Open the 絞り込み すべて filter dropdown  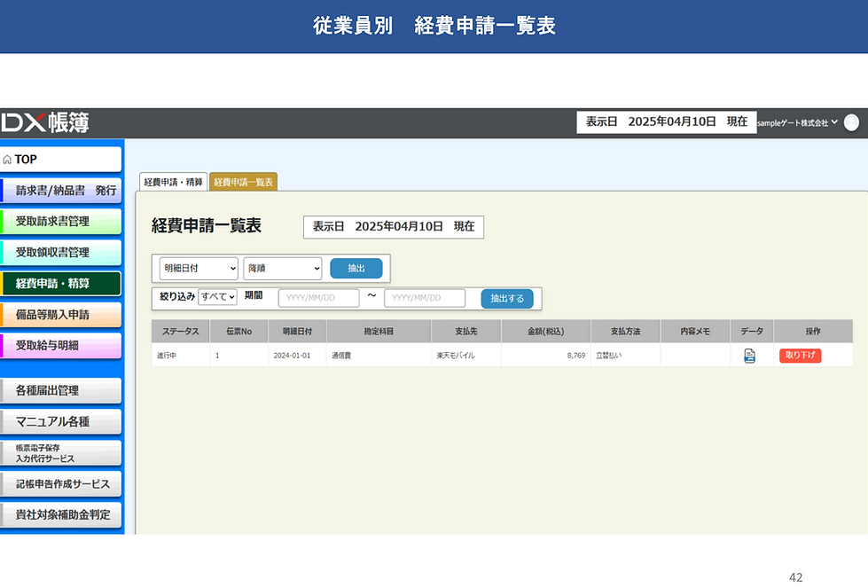(217, 297)
